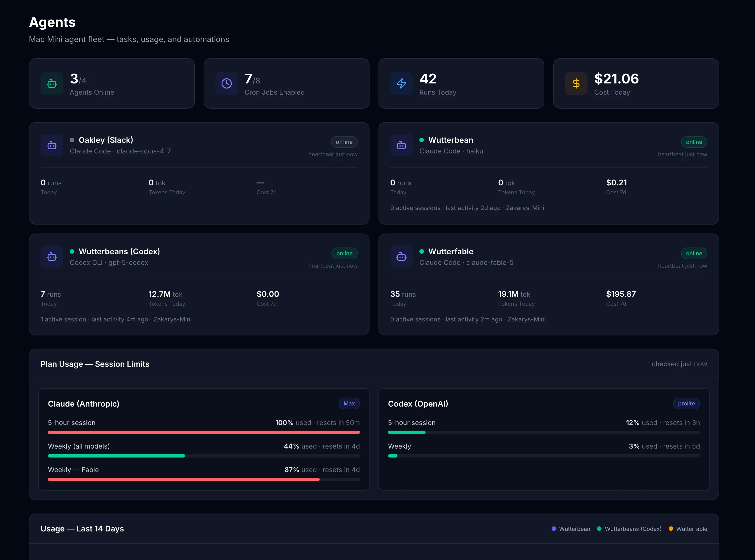Select the Wutterfable agent name
755x560 pixels.
451,251
